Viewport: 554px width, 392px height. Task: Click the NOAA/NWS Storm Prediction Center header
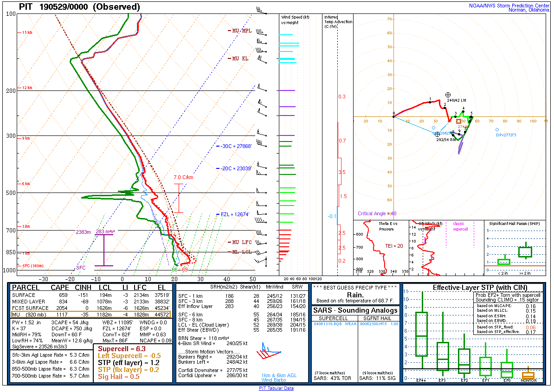pyautogui.click(x=509, y=6)
